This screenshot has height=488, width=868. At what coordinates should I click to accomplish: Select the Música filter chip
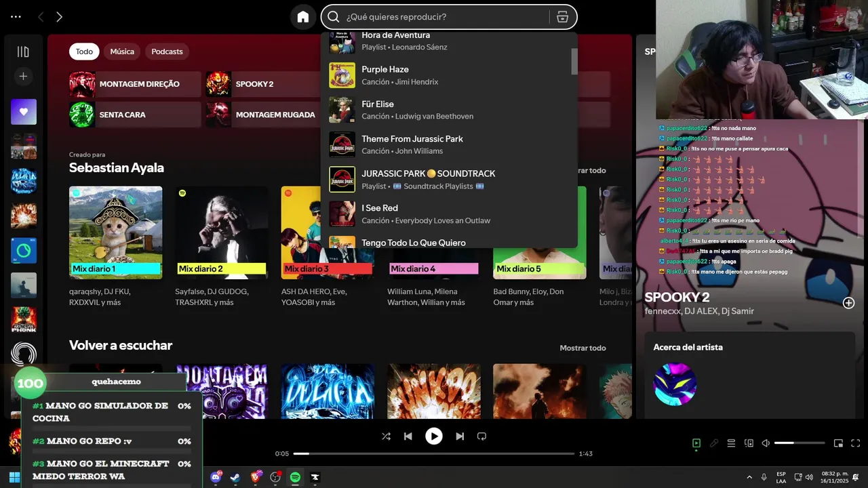click(x=122, y=52)
